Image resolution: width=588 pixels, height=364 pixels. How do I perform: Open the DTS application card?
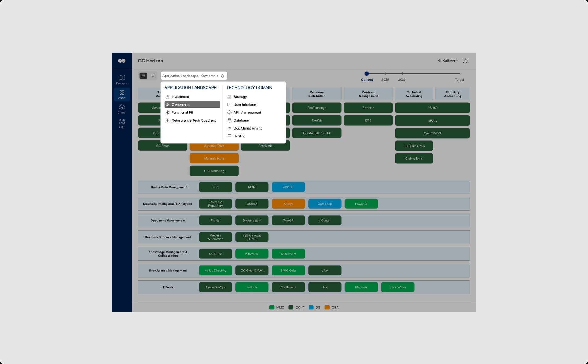(x=368, y=120)
